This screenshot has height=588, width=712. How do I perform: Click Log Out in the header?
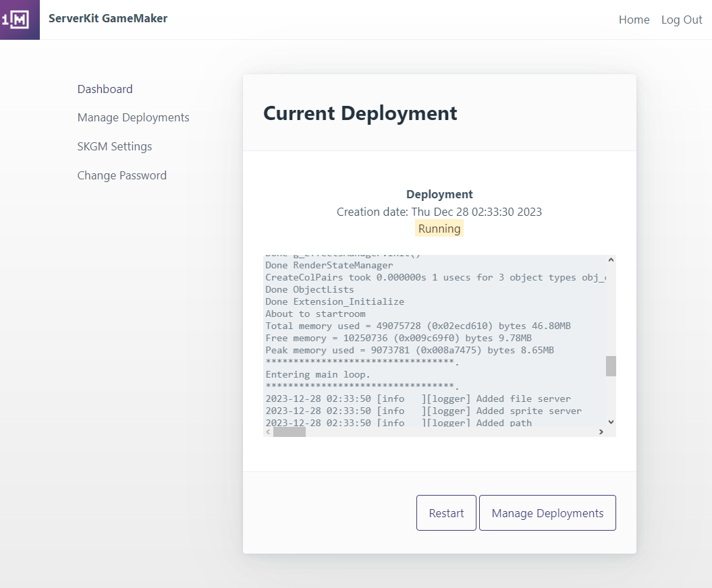click(x=682, y=20)
